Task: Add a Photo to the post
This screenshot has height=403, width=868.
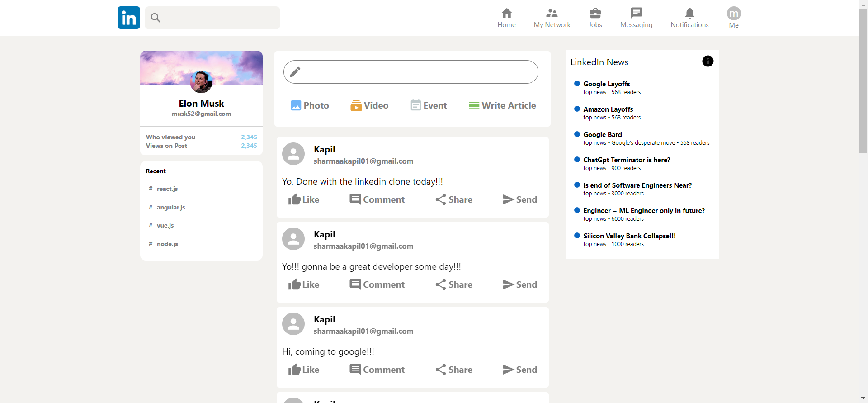Action: [310, 105]
